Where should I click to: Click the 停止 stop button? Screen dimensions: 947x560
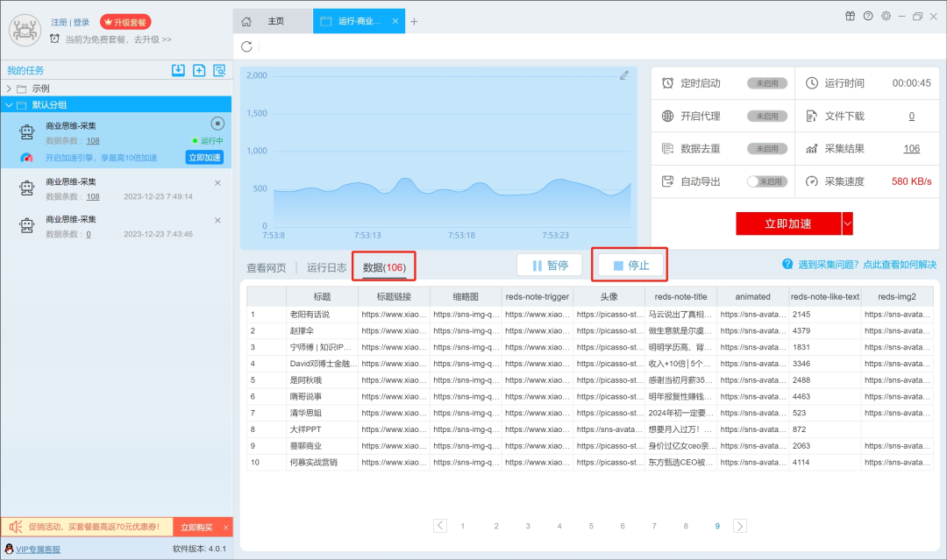click(x=630, y=266)
